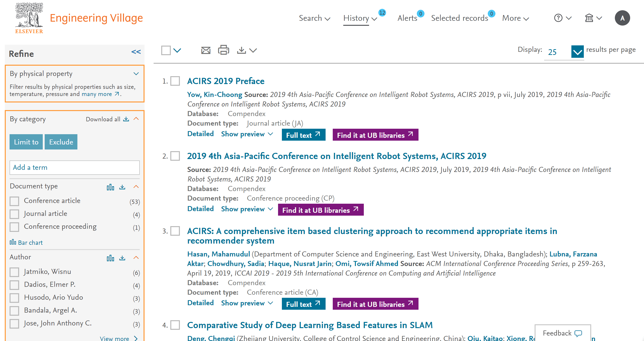The height and width of the screenshot is (341, 644).
Task: Open the More menu
Action: point(515,18)
